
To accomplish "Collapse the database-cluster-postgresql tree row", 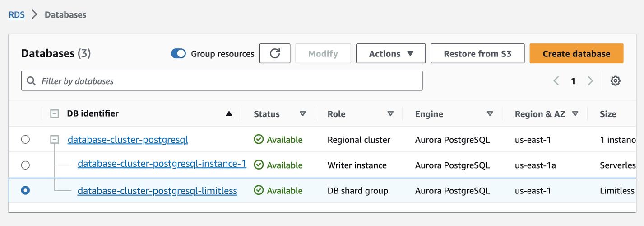I will click(x=55, y=140).
